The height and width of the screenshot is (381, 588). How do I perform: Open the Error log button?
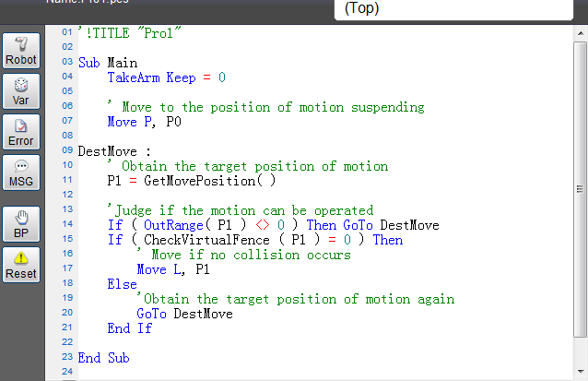21,132
